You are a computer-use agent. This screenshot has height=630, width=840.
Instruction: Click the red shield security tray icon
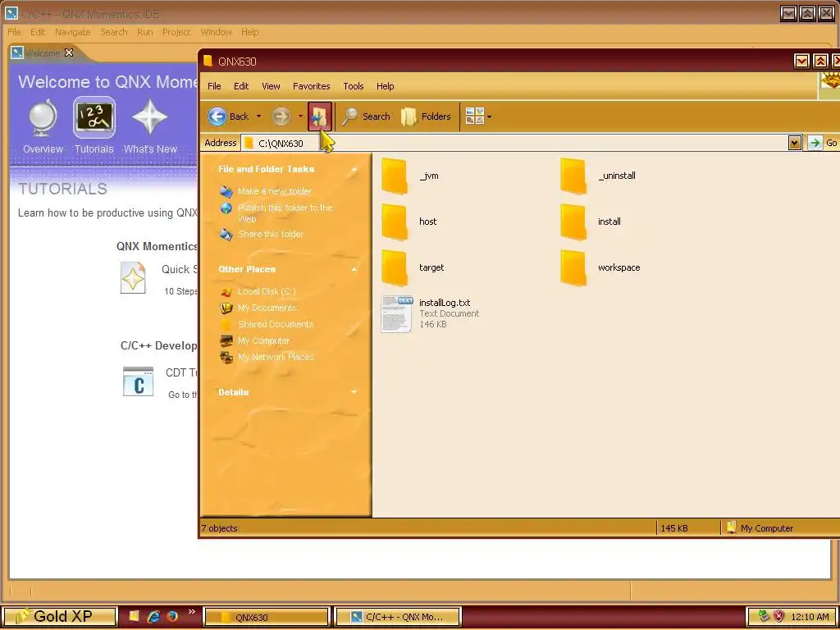click(x=779, y=617)
